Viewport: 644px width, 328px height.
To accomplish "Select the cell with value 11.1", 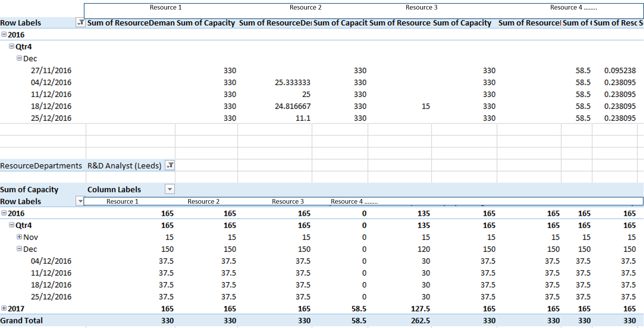I will [303, 118].
